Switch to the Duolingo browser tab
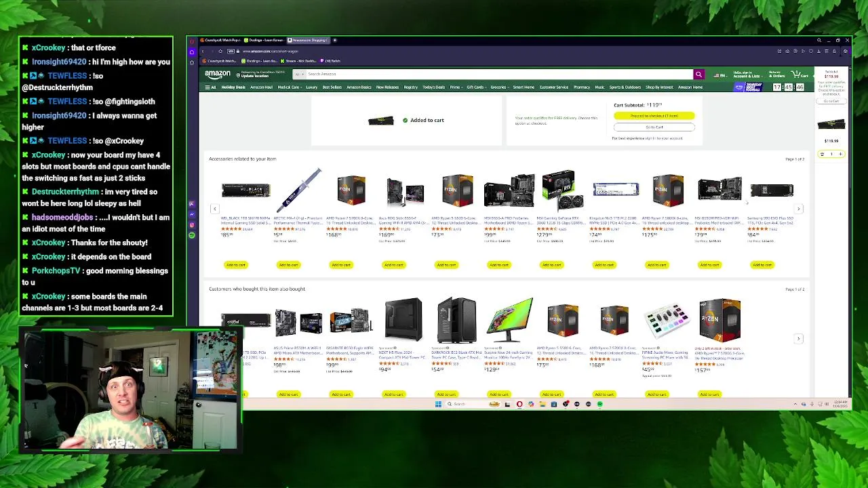This screenshot has width=868, height=488. tap(263, 40)
